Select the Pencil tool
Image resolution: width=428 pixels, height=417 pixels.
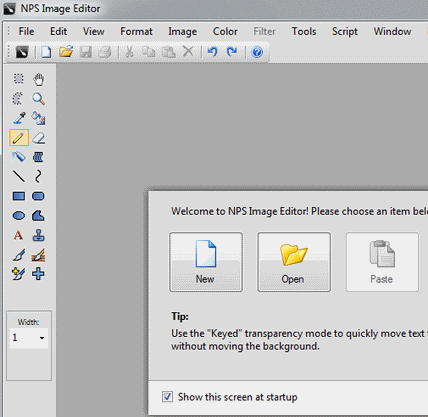[x=19, y=138]
